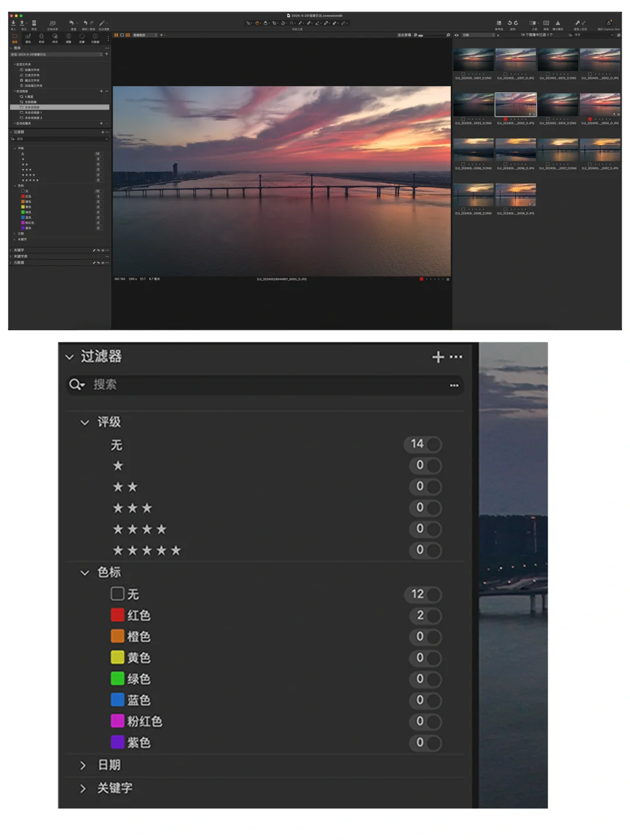Collapse the 会话文件夹 tree section
This screenshot has height=840, width=630.
pos(15,64)
